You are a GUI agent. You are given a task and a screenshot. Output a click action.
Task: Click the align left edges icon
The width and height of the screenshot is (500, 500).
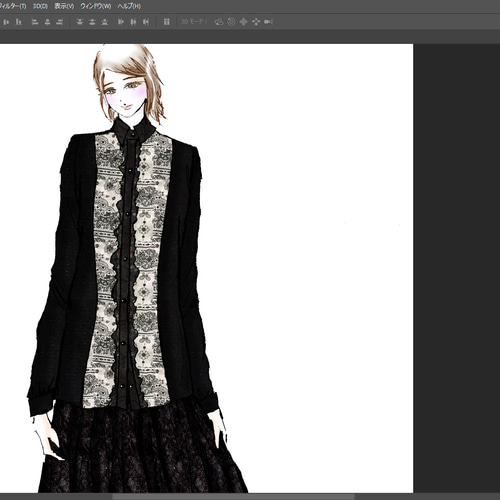[x=35, y=22]
